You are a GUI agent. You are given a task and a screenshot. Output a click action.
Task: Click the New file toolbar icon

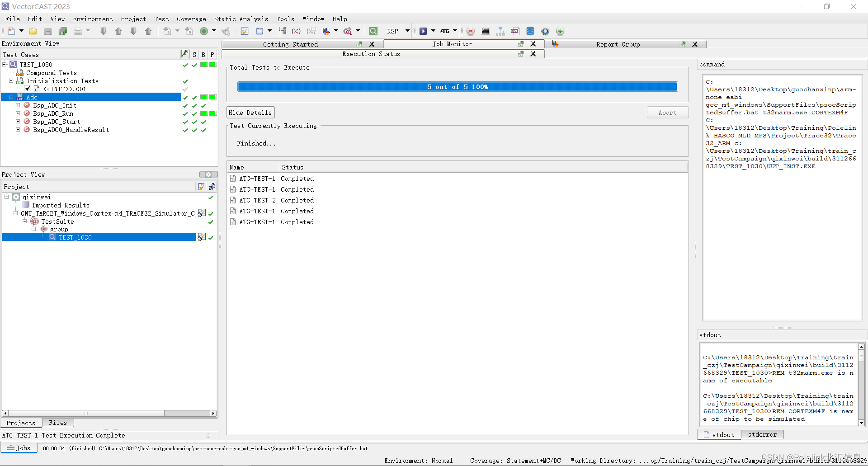tap(11, 31)
